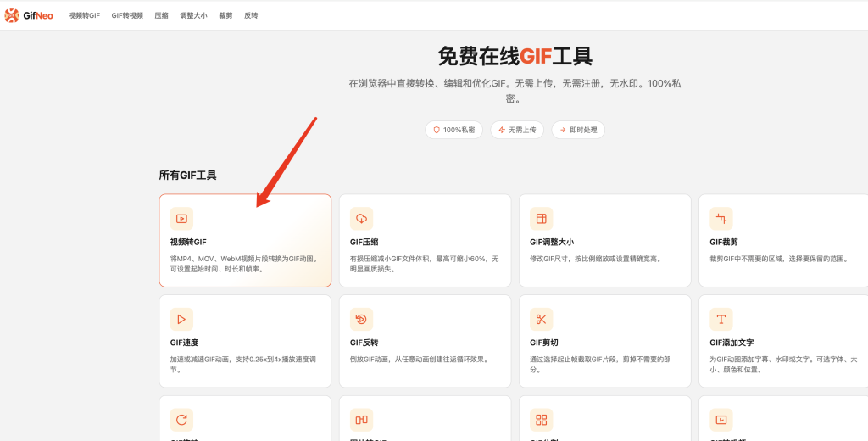Open the GIF裁剪 card title

pos(724,242)
